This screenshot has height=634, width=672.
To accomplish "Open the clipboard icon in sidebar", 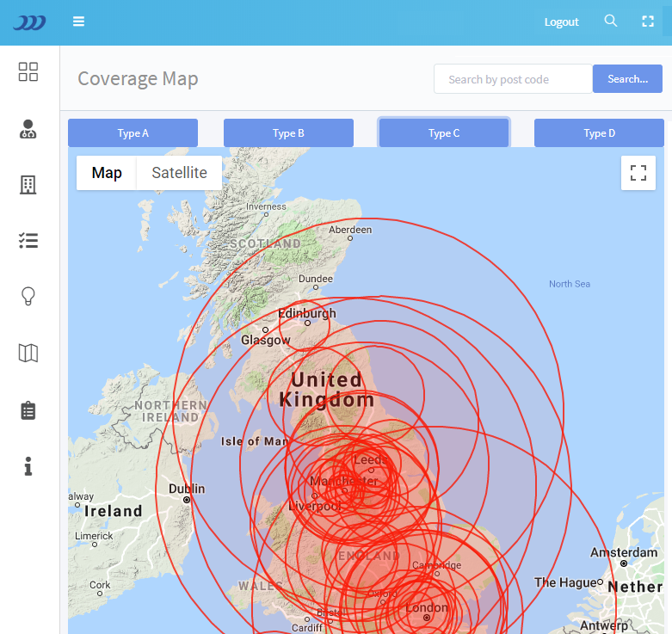I will pos(28,410).
